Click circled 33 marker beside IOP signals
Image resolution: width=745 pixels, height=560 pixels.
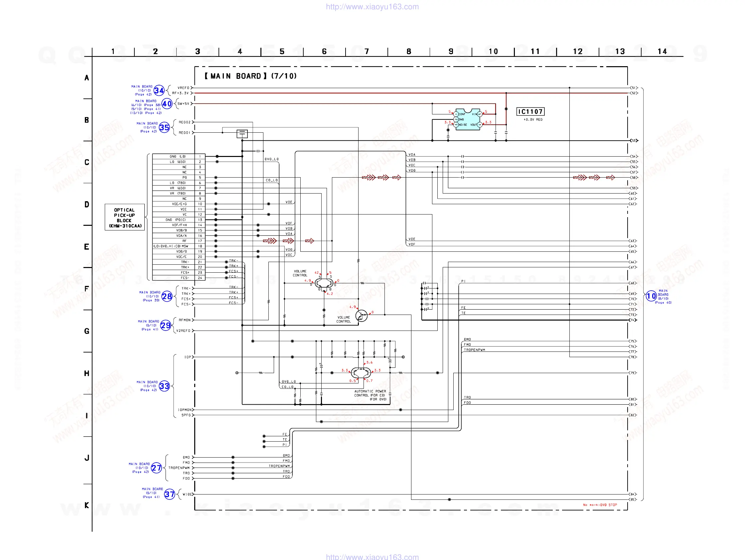164,386
